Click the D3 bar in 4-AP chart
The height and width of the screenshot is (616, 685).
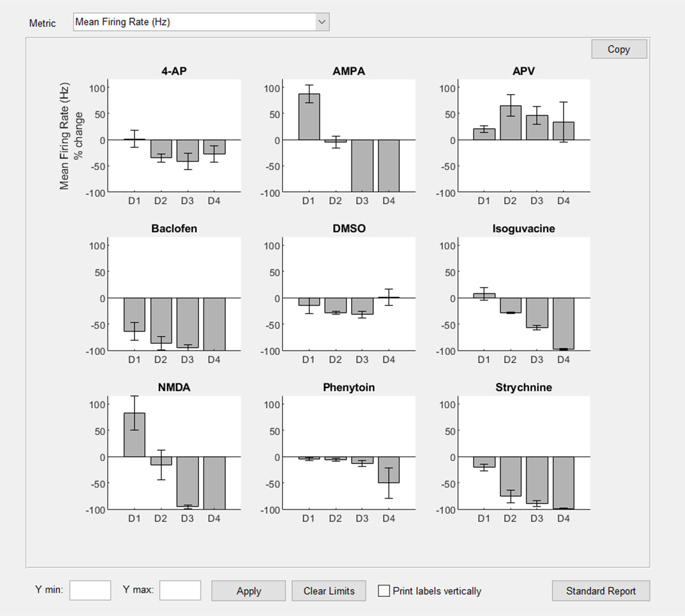click(x=188, y=151)
